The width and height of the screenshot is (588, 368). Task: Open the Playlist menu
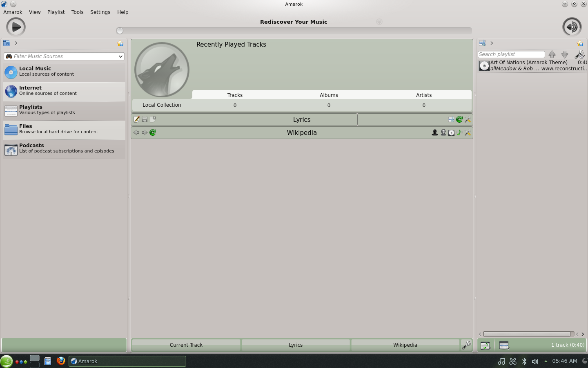56,12
